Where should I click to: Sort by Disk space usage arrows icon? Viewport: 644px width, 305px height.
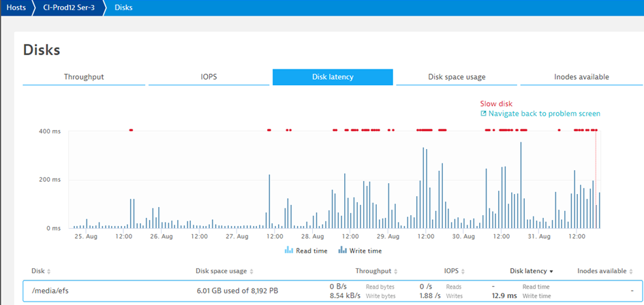pos(251,272)
